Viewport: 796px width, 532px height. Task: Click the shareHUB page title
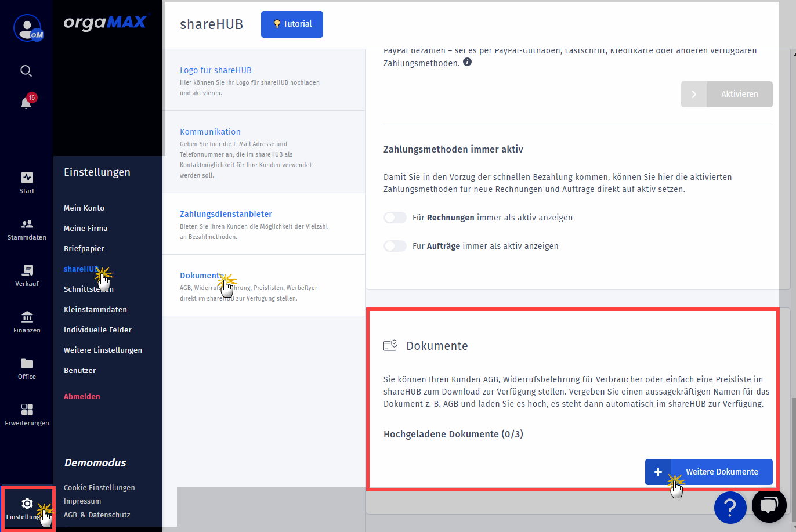point(211,24)
